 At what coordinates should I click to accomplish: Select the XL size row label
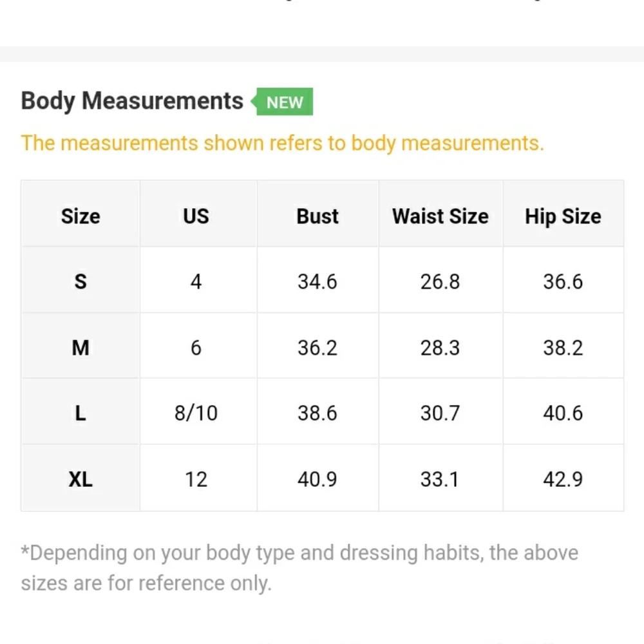pos(80,479)
